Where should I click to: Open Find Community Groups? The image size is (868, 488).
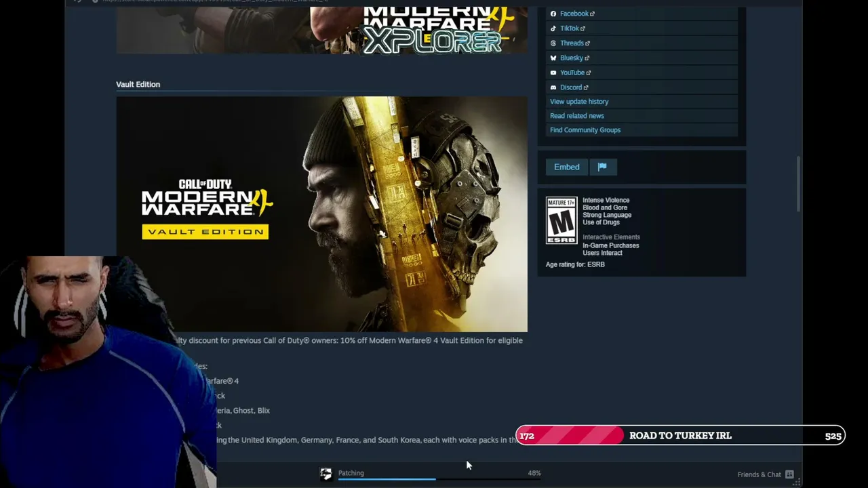(x=585, y=130)
